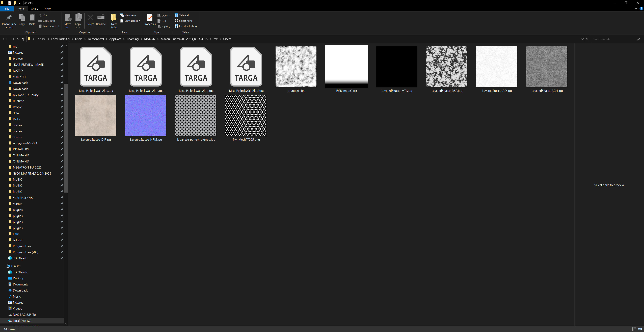Viewport: 644px width, 332px height.
Task: Navigate up one folder level arrow
Action: tap(23, 39)
